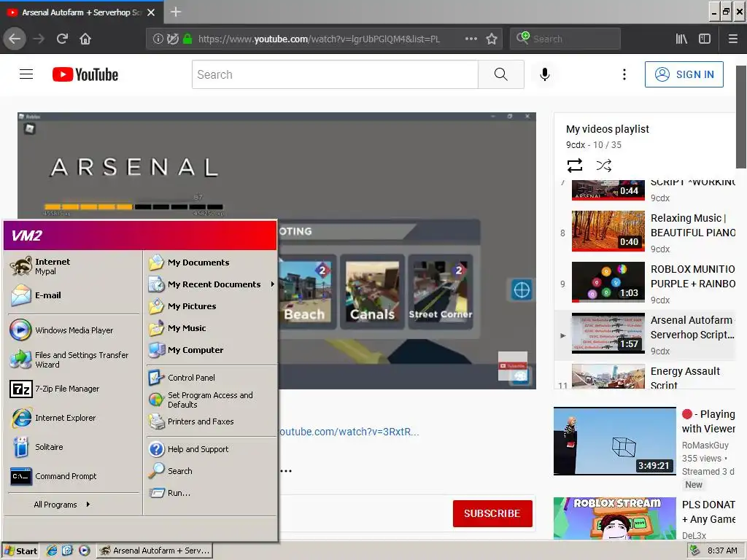The width and height of the screenshot is (747, 560).
Task: Launch Windows Media Player
Action: 74,330
